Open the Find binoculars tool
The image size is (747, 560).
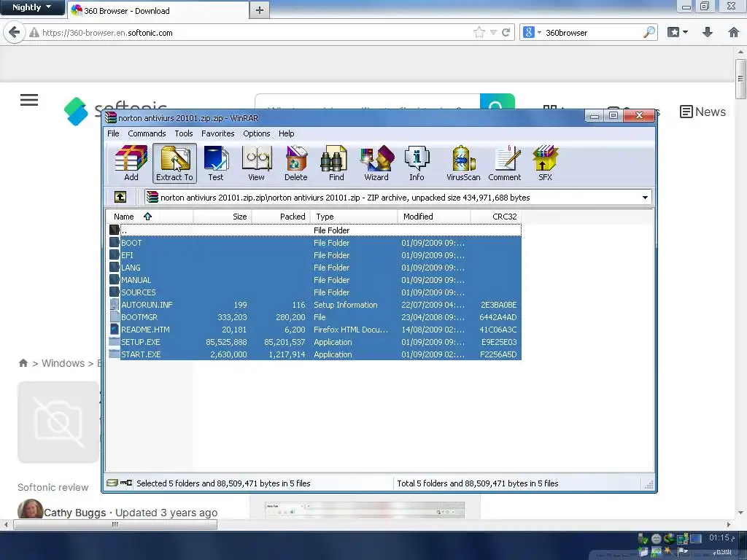click(x=336, y=163)
